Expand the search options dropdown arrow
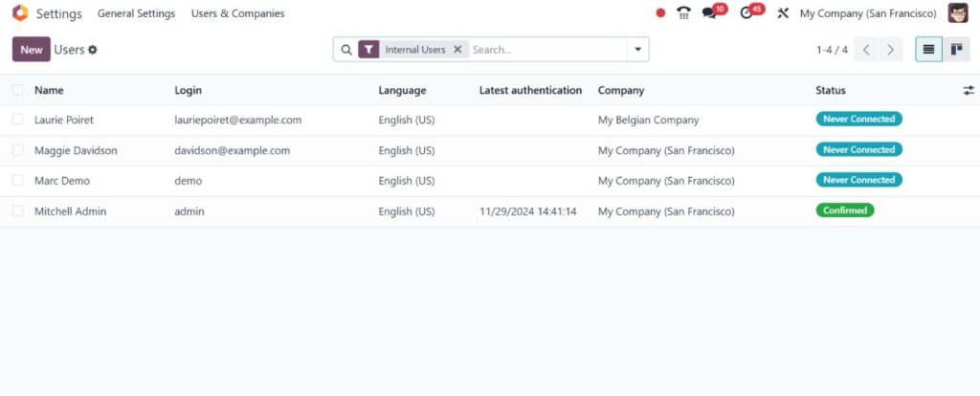The height and width of the screenshot is (396, 980). (x=637, y=50)
